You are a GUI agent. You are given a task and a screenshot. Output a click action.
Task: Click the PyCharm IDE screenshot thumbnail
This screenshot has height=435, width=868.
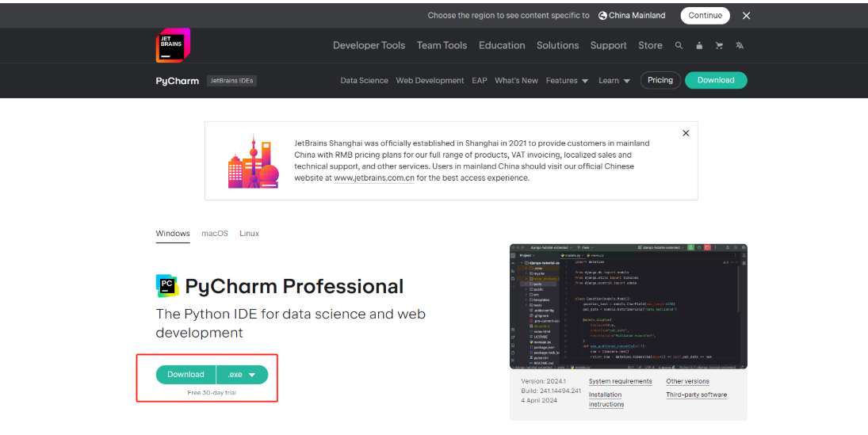[629, 307]
